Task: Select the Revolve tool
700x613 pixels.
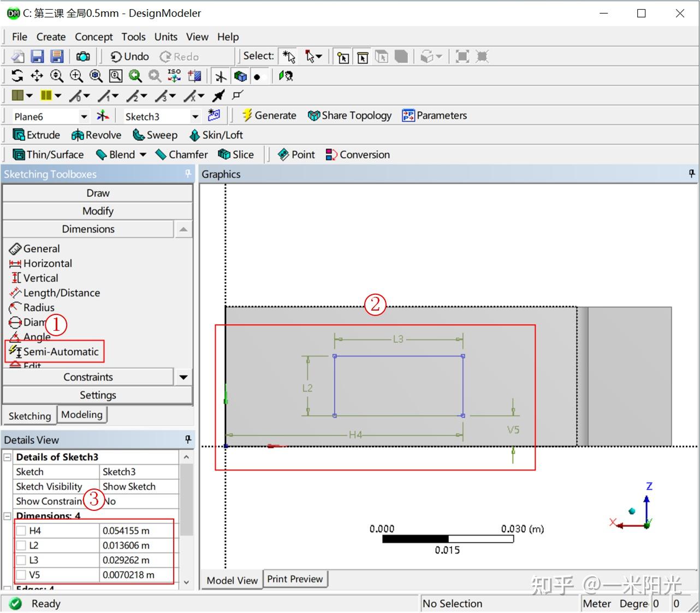Action: click(96, 135)
